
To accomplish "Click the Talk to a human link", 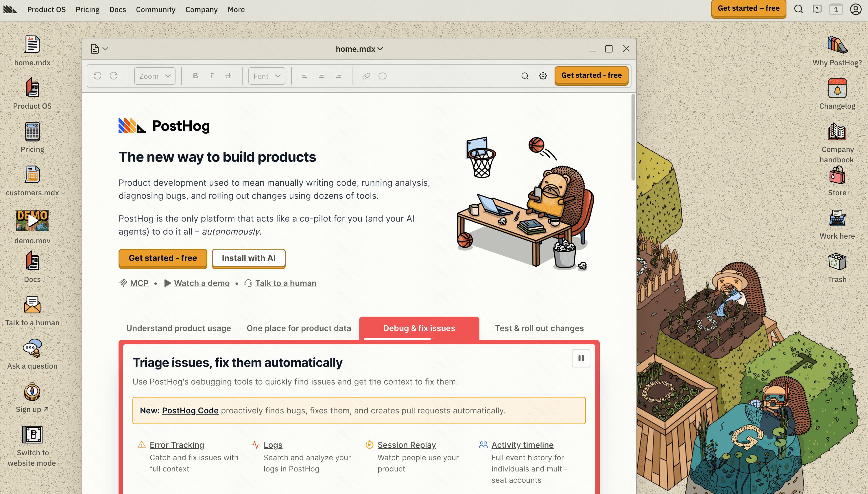I will click(286, 283).
